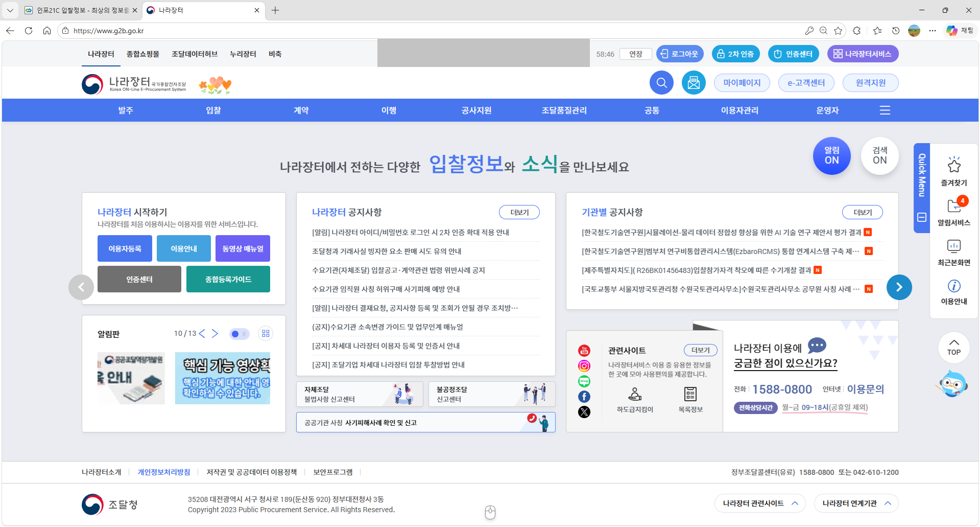Click the 나라장터서비스 button

coord(863,54)
